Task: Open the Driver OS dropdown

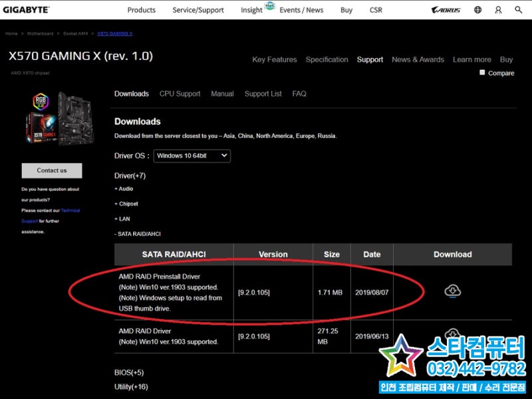Action: pyautogui.click(x=192, y=156)
